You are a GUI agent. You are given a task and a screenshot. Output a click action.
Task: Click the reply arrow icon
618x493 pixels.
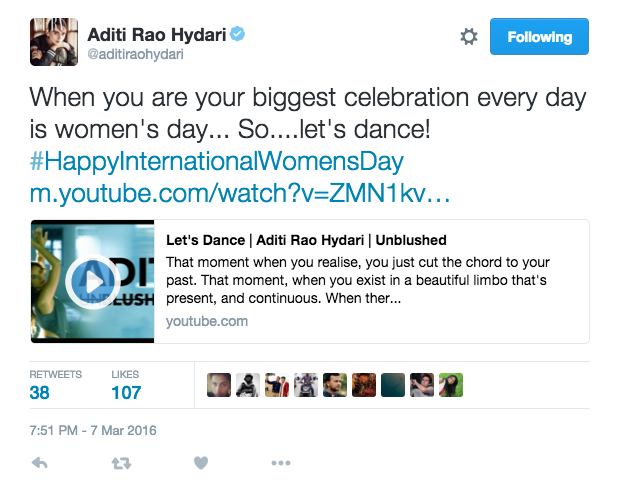pos(40,463)
